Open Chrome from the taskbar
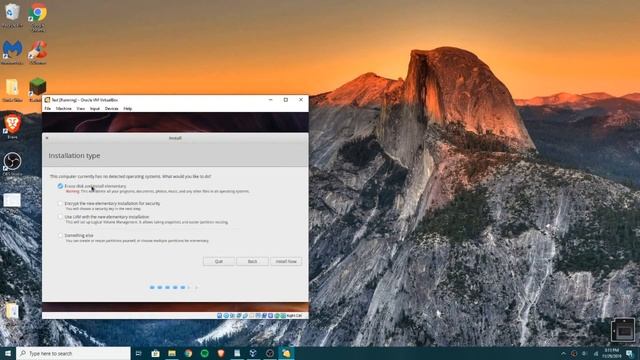640x360 pixels. tap(188, 353)
